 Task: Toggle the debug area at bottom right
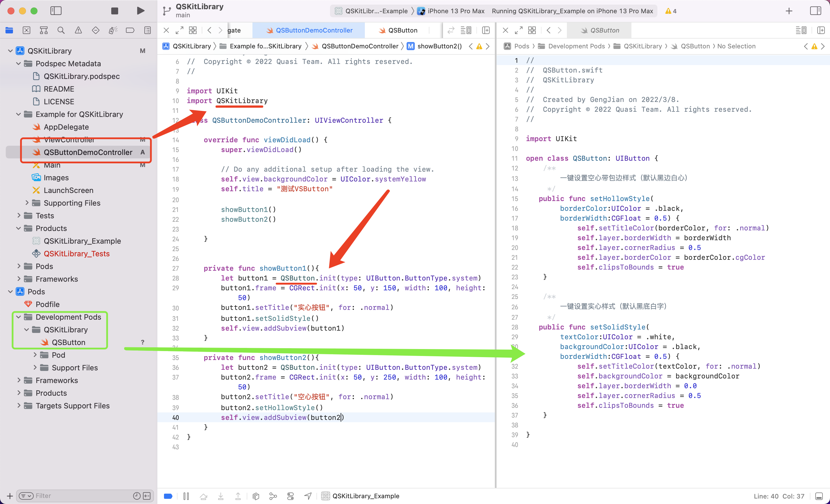819,496
